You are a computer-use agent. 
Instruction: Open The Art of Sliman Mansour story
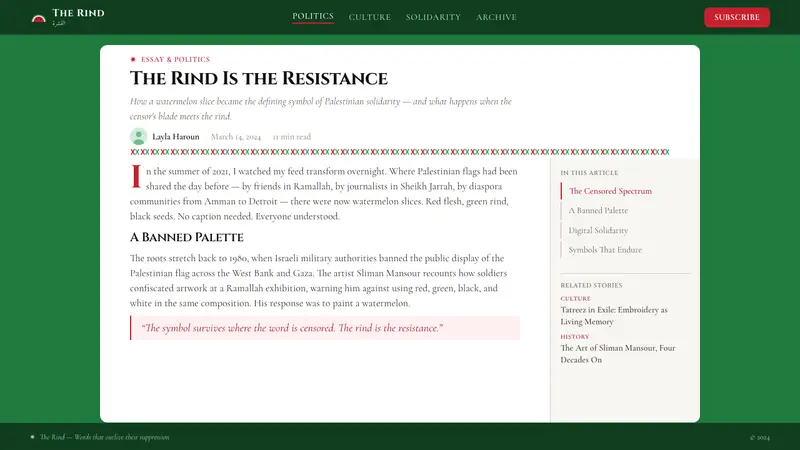pos(618,354)
